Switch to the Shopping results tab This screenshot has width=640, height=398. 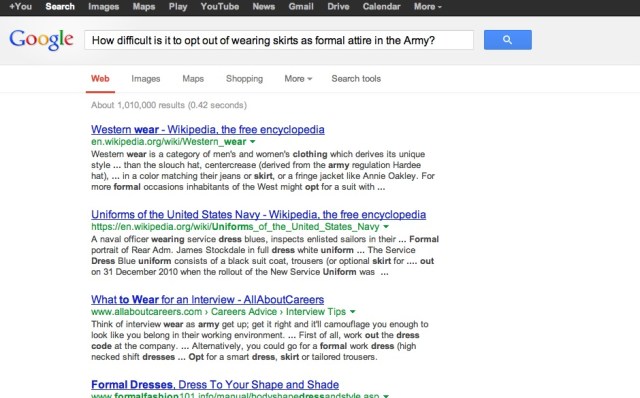pos(244,78)
